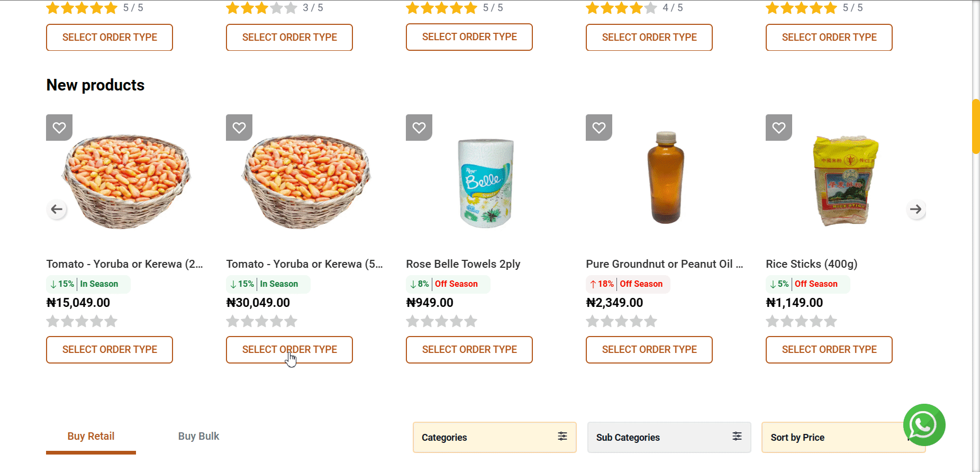This screenshot has width=980, height=472.
Task: Open WhatsApp chat bubble
Action: 924,425
